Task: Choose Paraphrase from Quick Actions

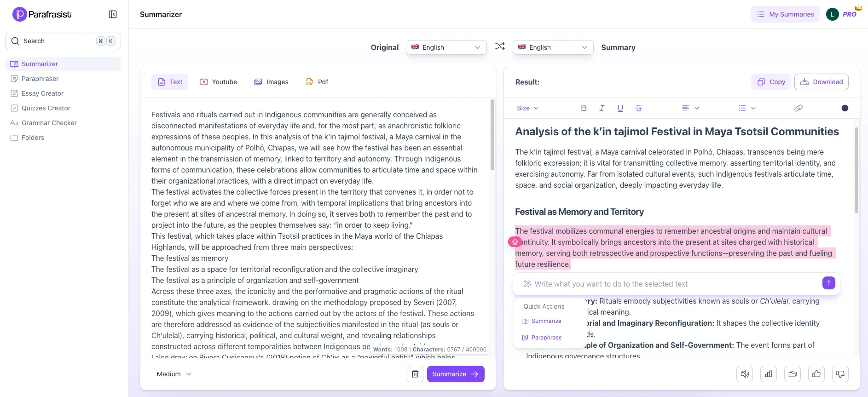Action: 542,338
